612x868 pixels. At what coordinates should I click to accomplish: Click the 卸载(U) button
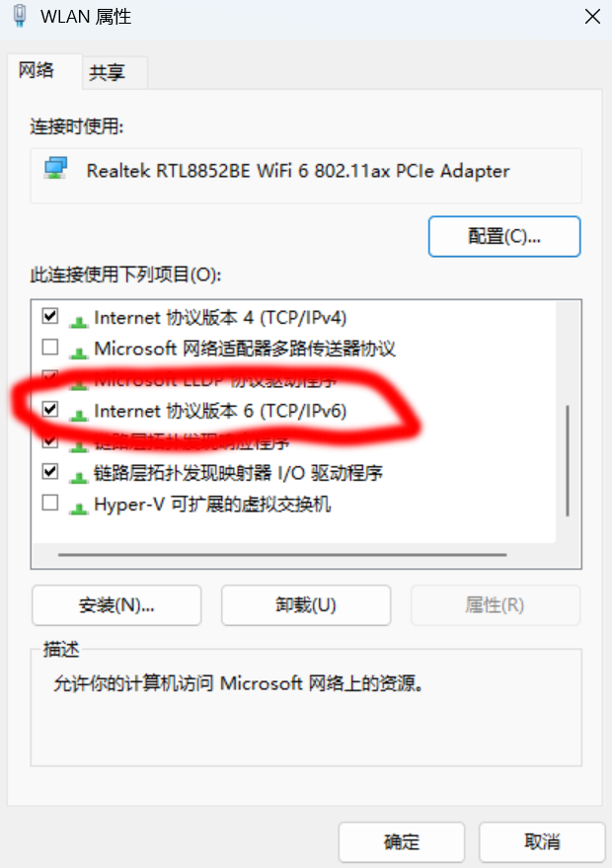306,605
